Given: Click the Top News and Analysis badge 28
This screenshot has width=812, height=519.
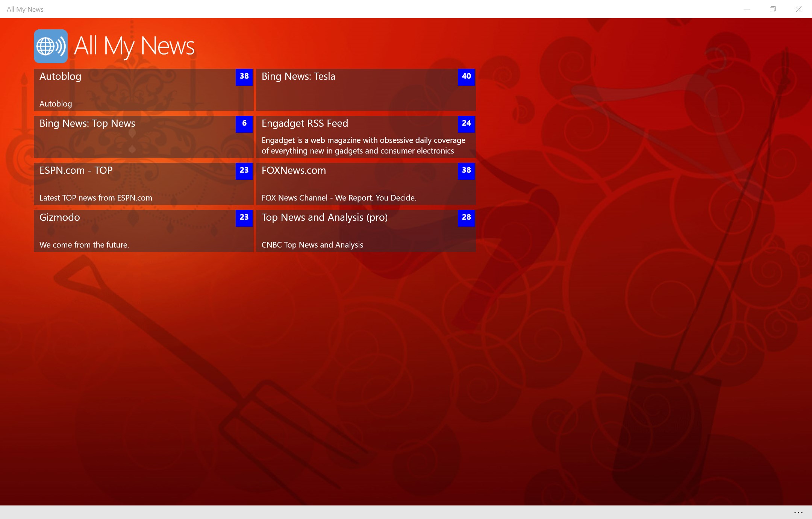Looking at the screenshot, I should [x=466, y=218].
